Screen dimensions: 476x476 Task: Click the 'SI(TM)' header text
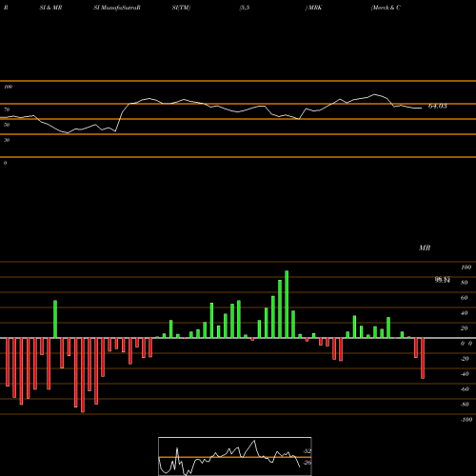181,8
